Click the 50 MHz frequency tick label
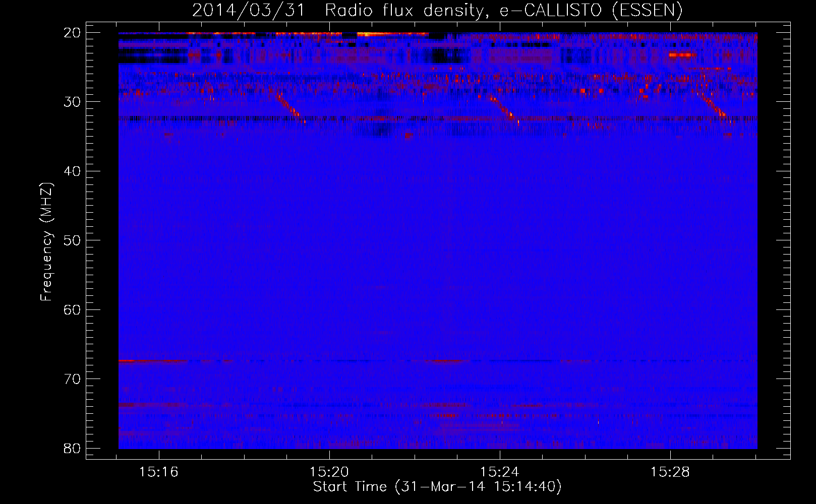 click(72, 240)
